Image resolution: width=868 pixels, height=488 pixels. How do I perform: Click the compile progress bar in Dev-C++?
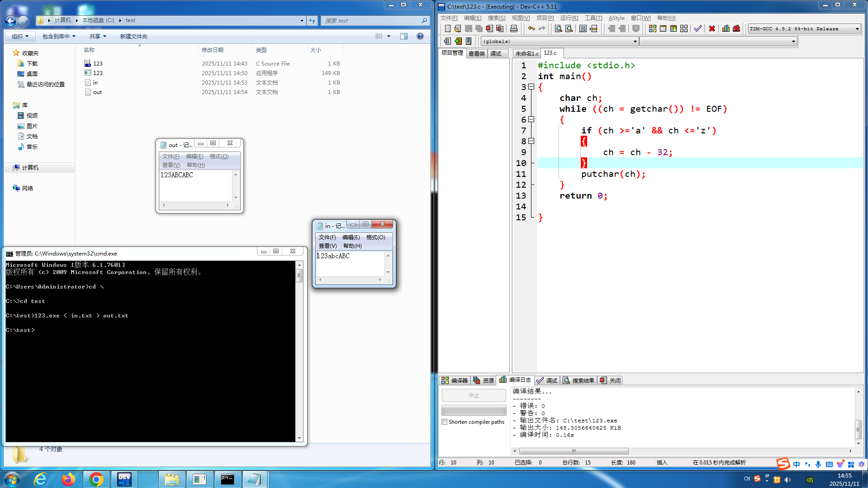pos(474,410)
